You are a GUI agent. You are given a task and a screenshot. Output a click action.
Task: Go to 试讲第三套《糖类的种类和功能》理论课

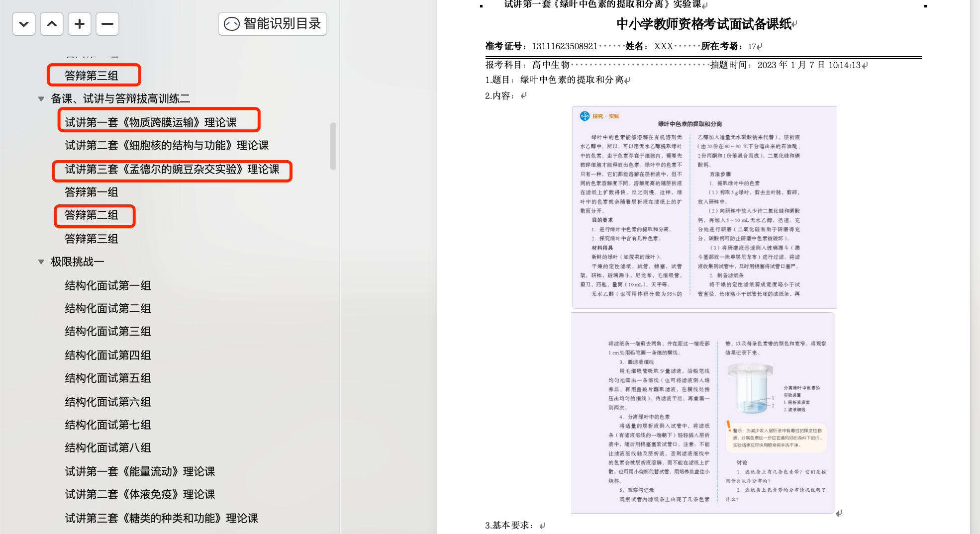coord(161,518)
